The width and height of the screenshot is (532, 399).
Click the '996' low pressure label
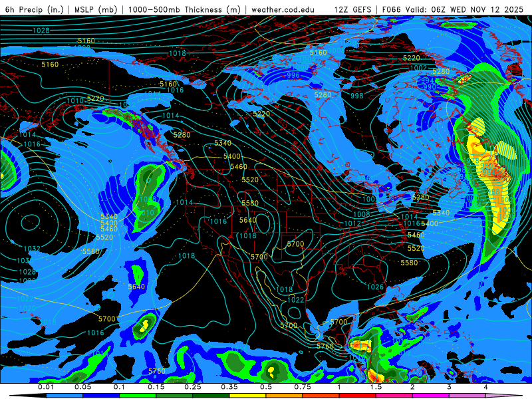click(x=293, y=75)
